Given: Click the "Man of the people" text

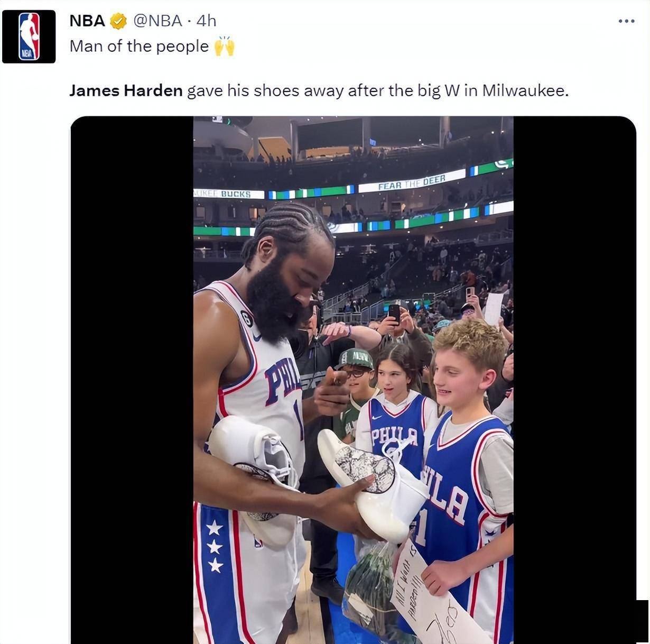Looking at the screenshot, I should click(139, 47).
